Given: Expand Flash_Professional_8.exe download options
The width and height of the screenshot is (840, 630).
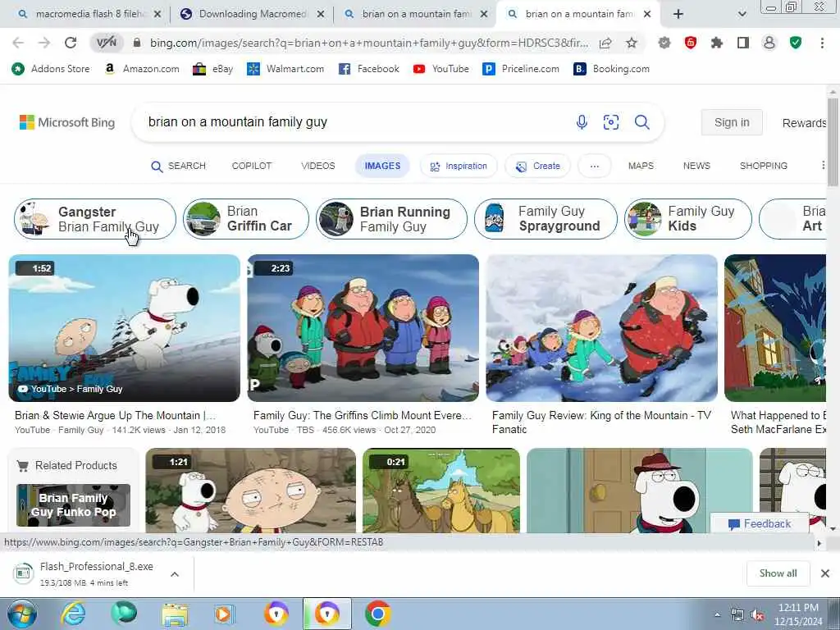Looking at the screenshot, I should 175,574.
